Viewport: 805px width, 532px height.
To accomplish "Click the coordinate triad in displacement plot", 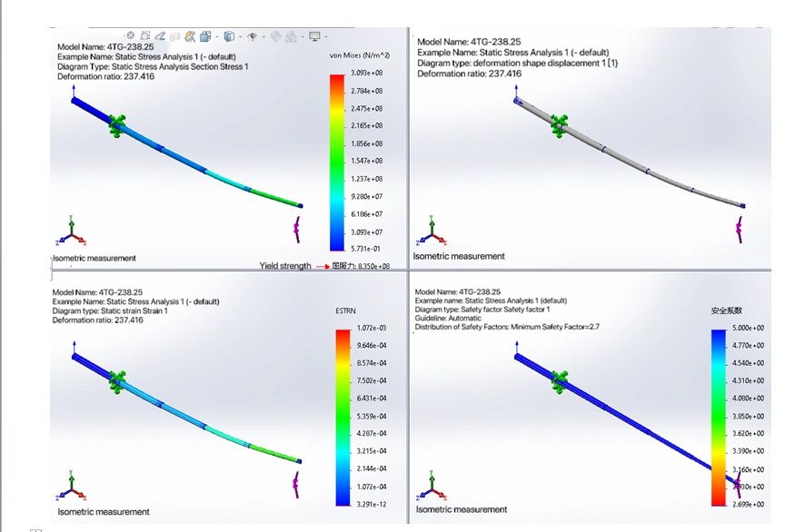I will tap(433, 234).
